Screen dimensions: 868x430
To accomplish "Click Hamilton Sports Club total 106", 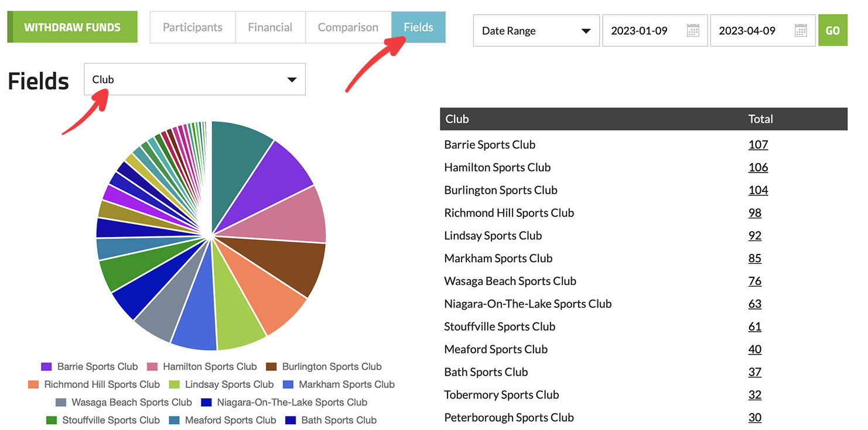I will (x=758, y=167).
